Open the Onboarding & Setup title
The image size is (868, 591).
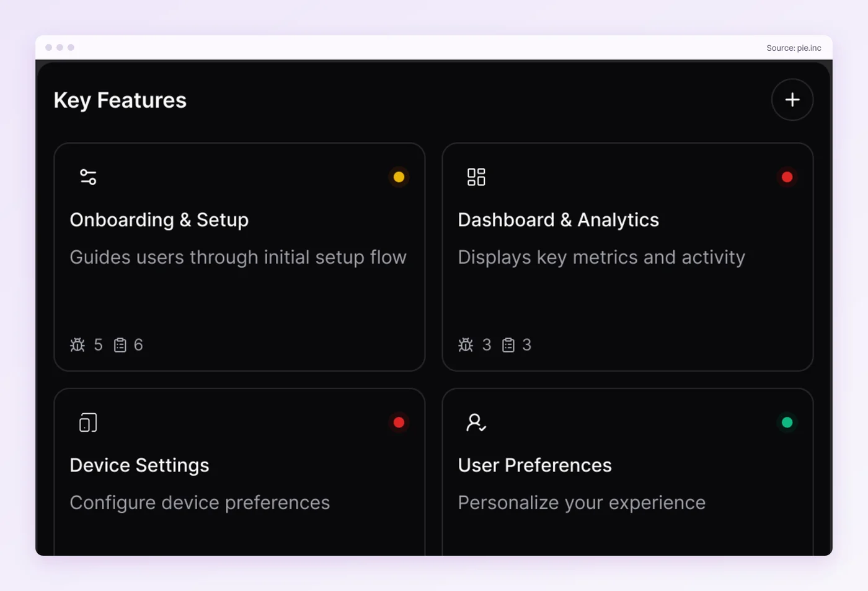(159, 220)
